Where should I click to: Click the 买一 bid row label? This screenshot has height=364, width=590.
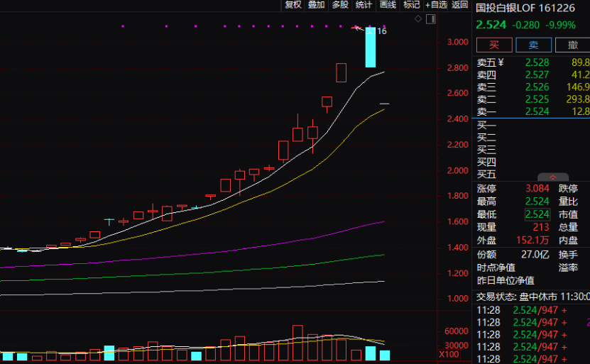pyautogui.click(x=486, y=125)
